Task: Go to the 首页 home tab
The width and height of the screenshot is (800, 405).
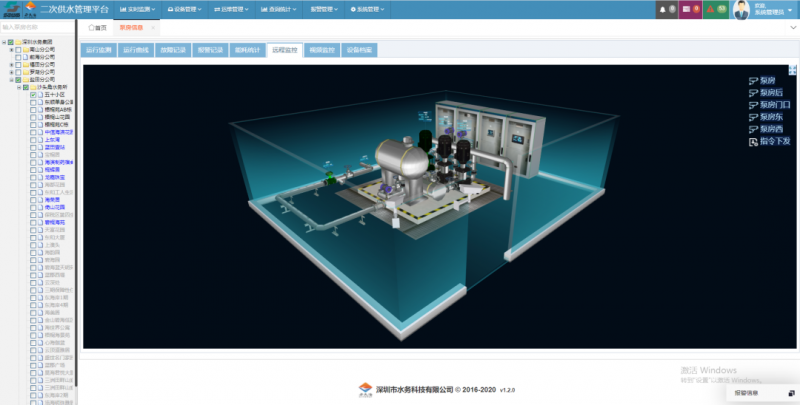Action: pos(98,27)
